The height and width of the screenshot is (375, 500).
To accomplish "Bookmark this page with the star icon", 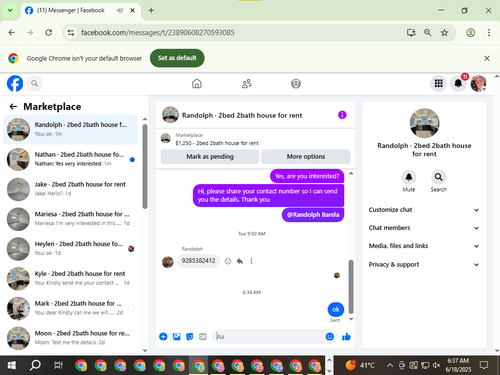I will 444,33.
